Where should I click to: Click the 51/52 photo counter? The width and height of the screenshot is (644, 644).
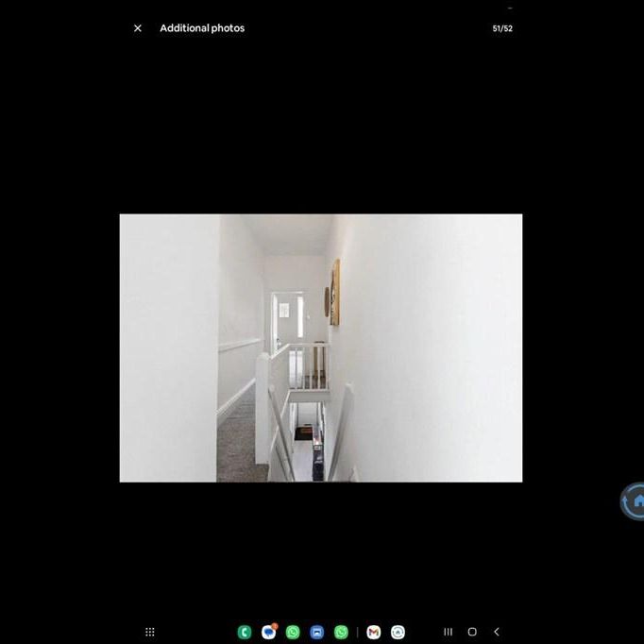[x=502, y=28]
